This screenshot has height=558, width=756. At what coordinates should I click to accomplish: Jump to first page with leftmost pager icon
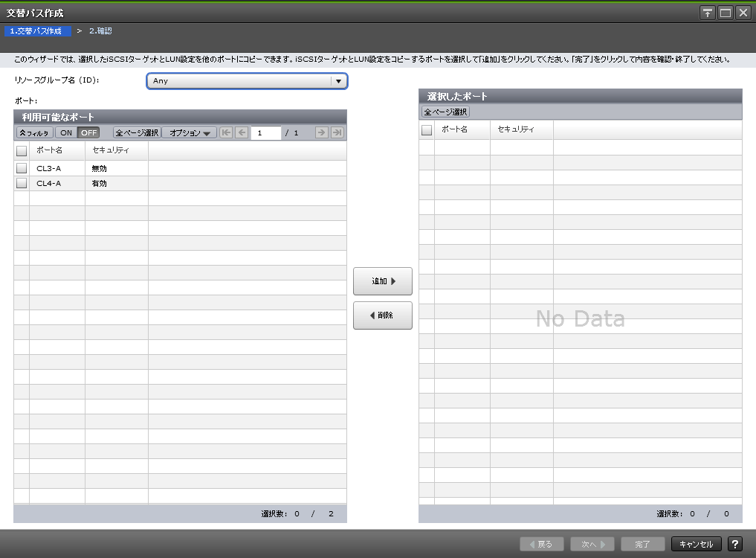[x=227, y=132]
